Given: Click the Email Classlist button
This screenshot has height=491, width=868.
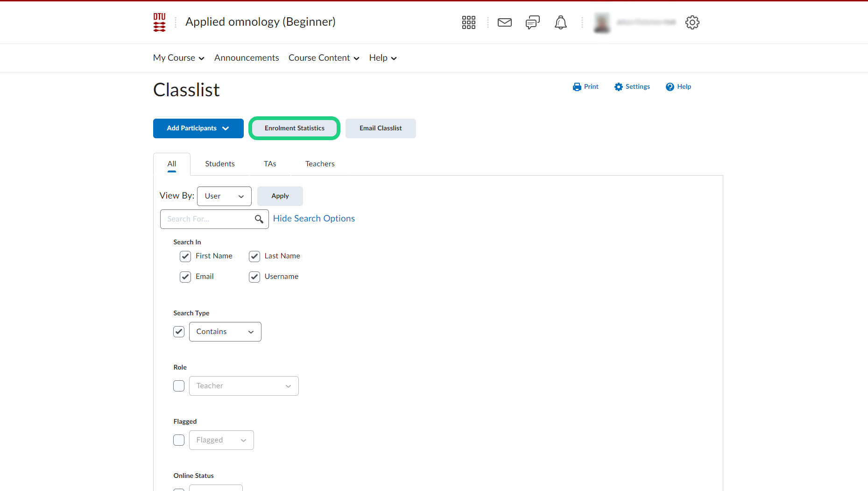Looking at the screenshot, I should tap(380, 128).
